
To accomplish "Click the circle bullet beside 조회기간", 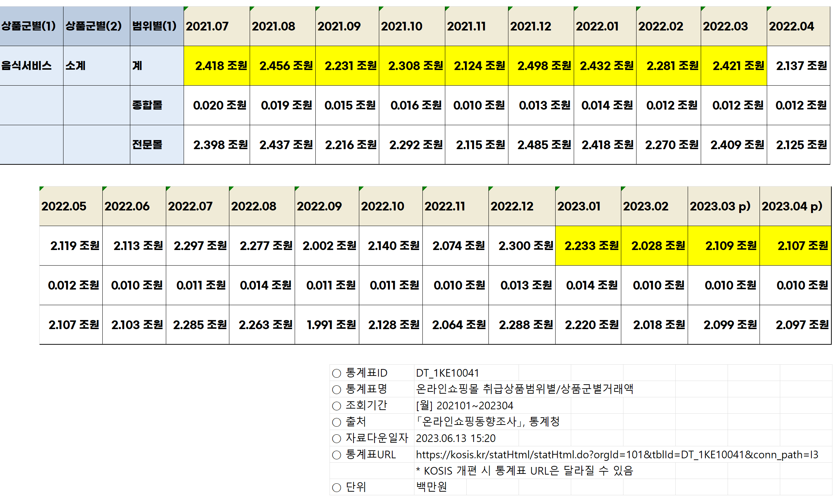I will [x=336, y=406].
